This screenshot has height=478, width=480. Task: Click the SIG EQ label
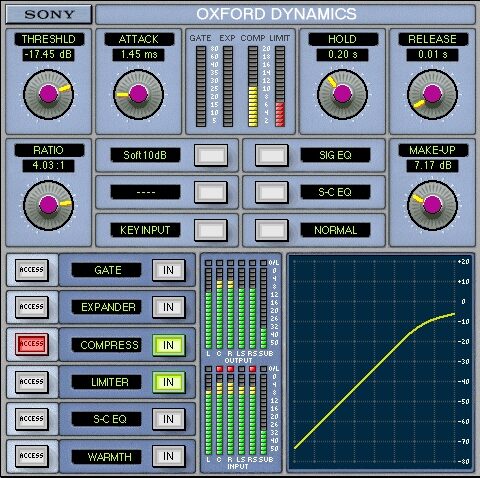335,155
